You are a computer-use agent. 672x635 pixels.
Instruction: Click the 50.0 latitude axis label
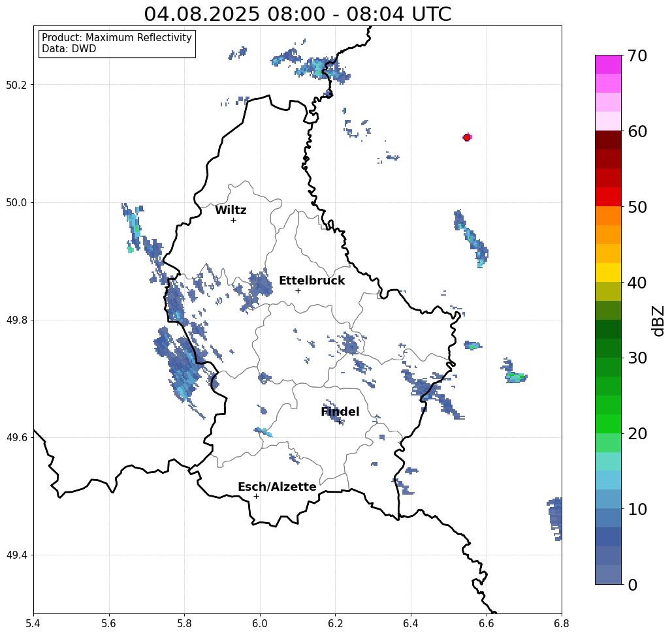(x=16, y=202)
